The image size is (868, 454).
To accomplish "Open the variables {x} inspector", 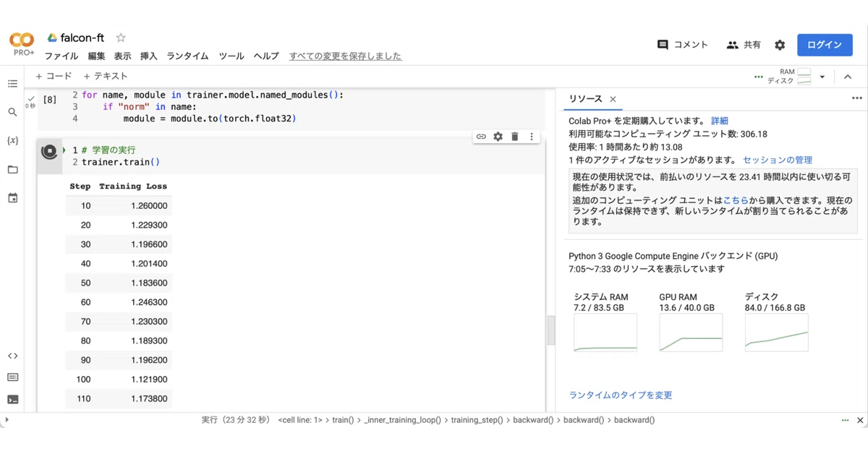I will pyautogui.click(x=12, y=140).
